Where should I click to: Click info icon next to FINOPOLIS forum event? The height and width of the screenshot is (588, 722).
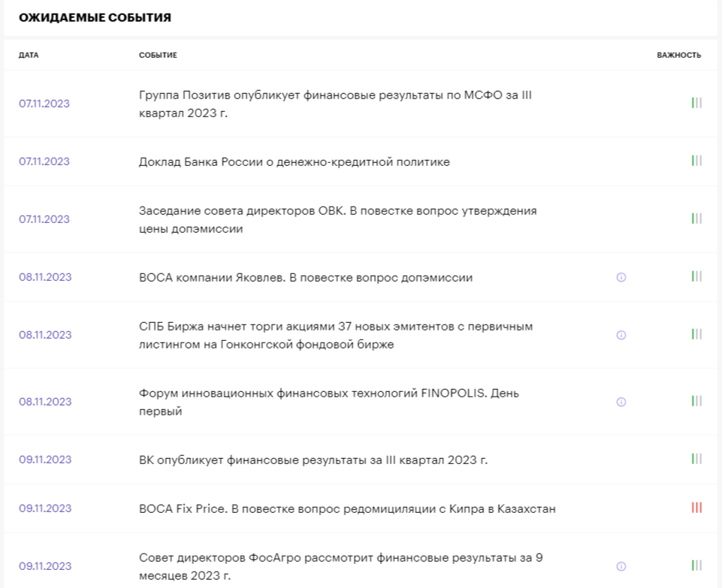621,402
